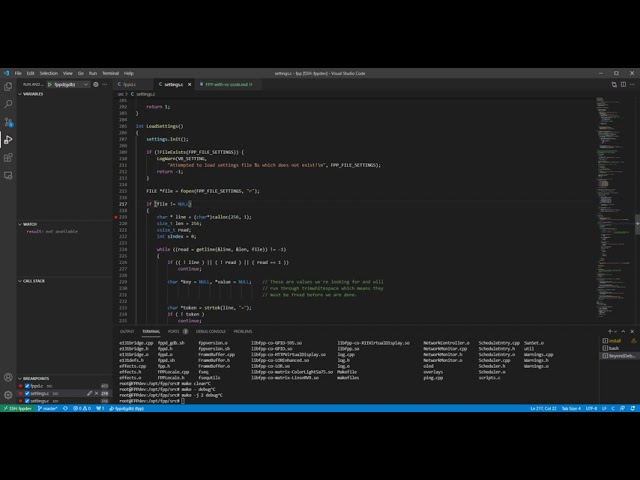Toggle the last settings.c breakpoint checkbox
640x480 pixels.
point(27,401)
